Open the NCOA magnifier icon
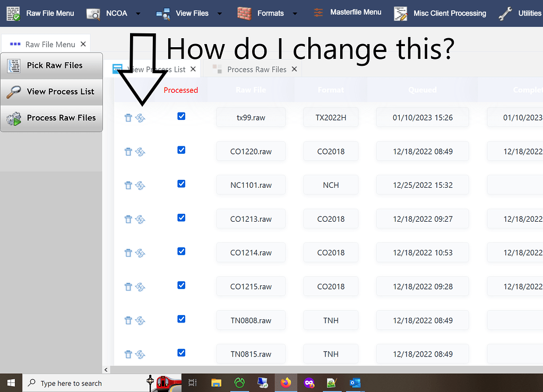The image size is (543, 392). point(92,13)
